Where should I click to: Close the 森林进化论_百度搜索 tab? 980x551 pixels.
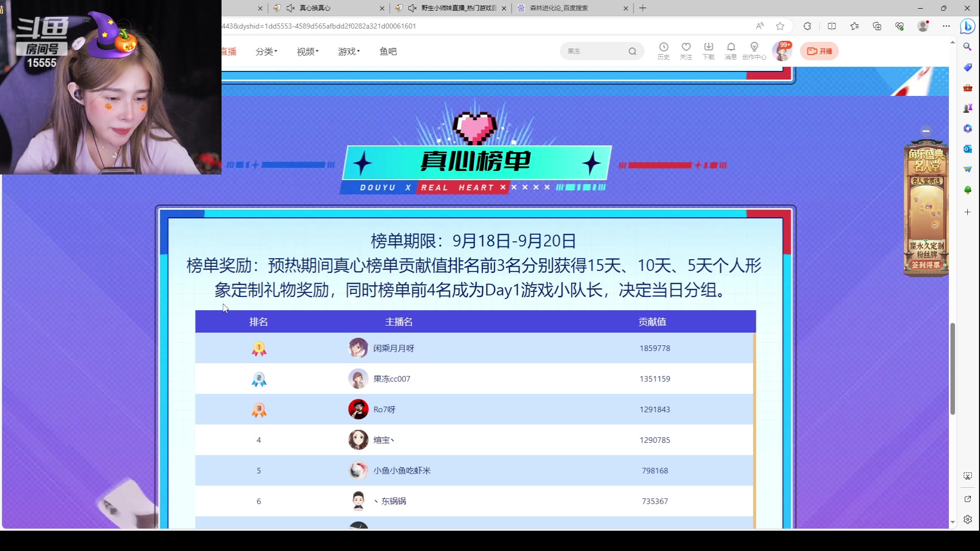(x=626, y=8)
